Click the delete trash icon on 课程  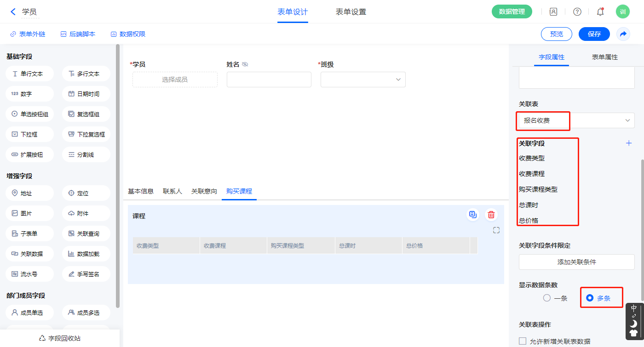[491, 215]
